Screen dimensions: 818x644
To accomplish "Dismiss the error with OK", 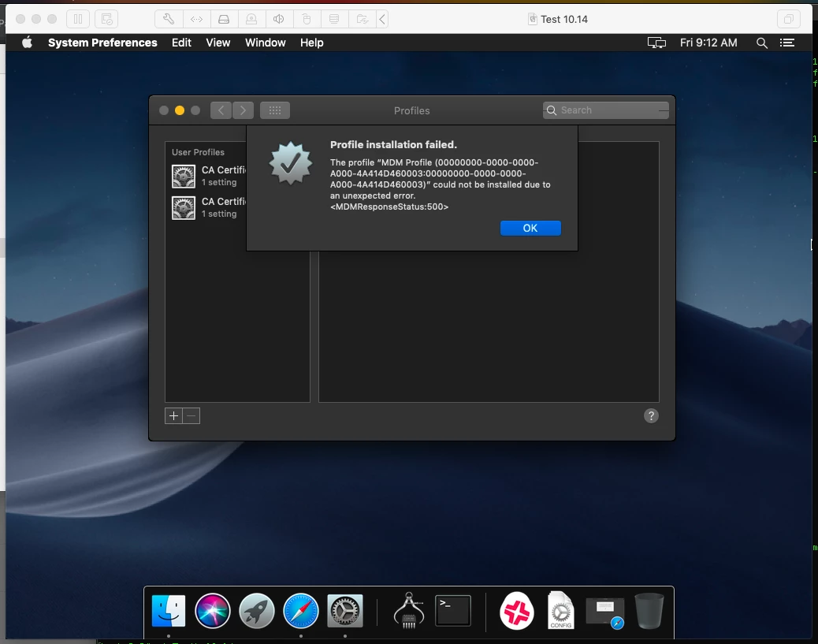I will [530, 228].
